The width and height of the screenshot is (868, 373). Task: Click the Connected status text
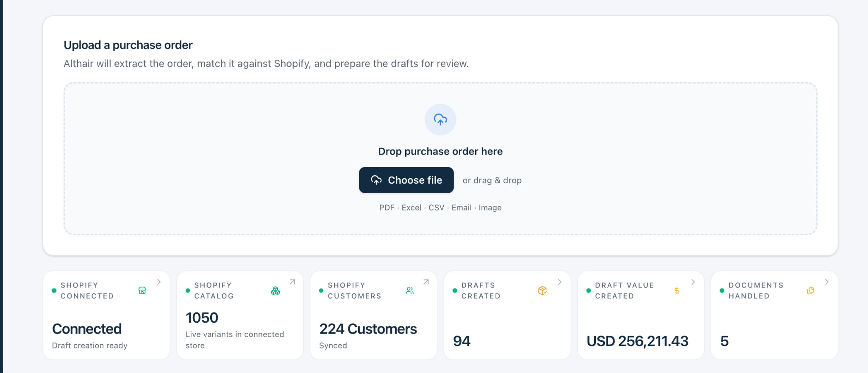point(87,329)
